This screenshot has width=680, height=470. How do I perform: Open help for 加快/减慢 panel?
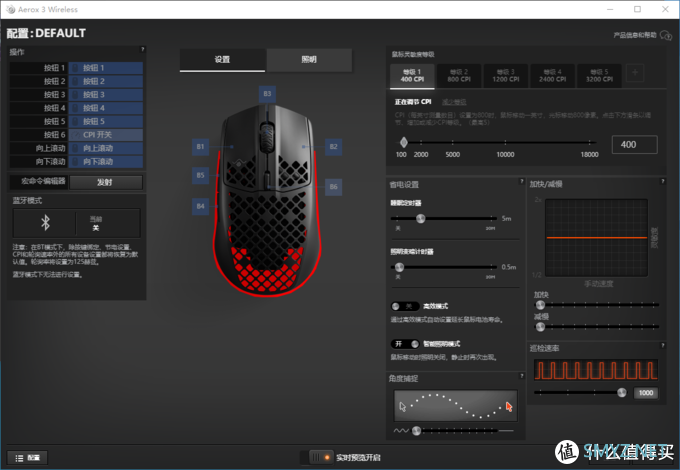tap(662, 181)
